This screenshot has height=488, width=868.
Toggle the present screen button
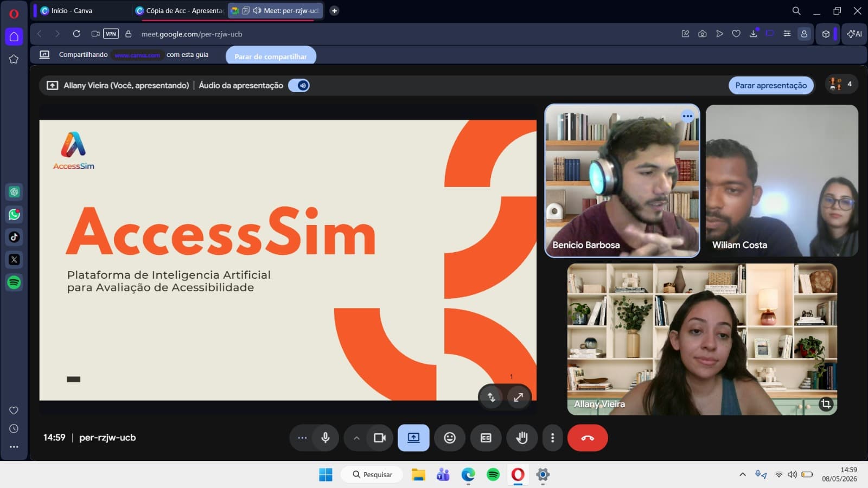(413, 438)
